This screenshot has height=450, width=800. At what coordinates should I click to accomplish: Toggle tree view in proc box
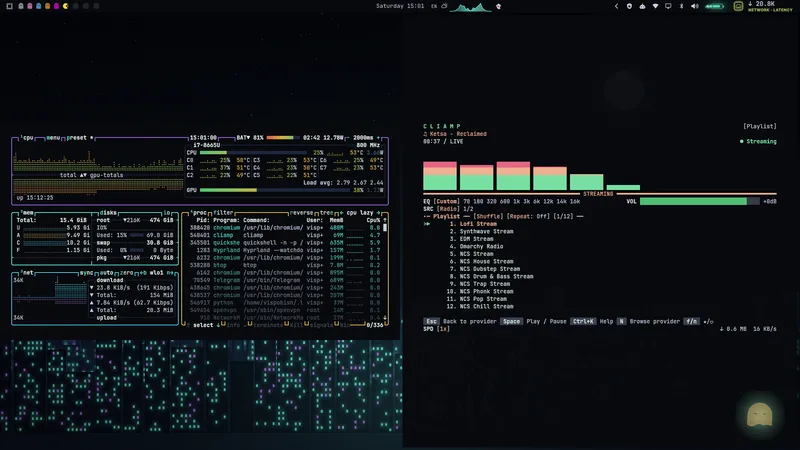click(x=327, y=213)
